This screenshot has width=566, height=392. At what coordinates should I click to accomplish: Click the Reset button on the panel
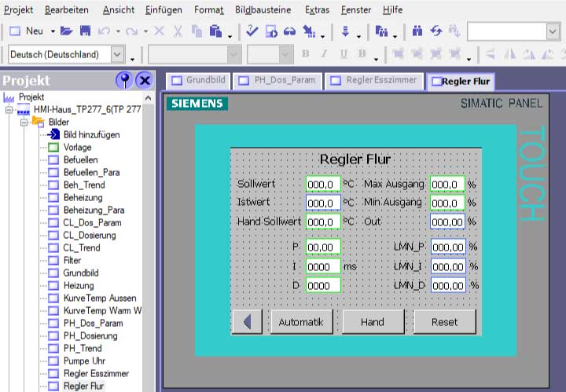click(x=444, y=322)
